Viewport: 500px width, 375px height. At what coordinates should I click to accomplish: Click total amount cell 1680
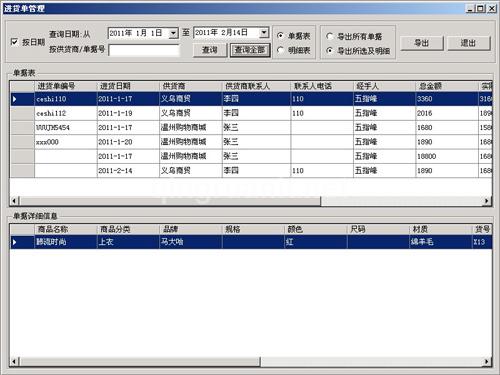[447, 128]
